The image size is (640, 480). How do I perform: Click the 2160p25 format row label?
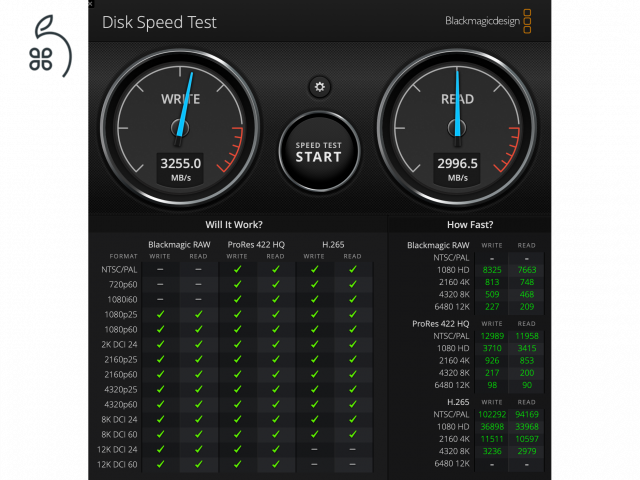[121, 360]
